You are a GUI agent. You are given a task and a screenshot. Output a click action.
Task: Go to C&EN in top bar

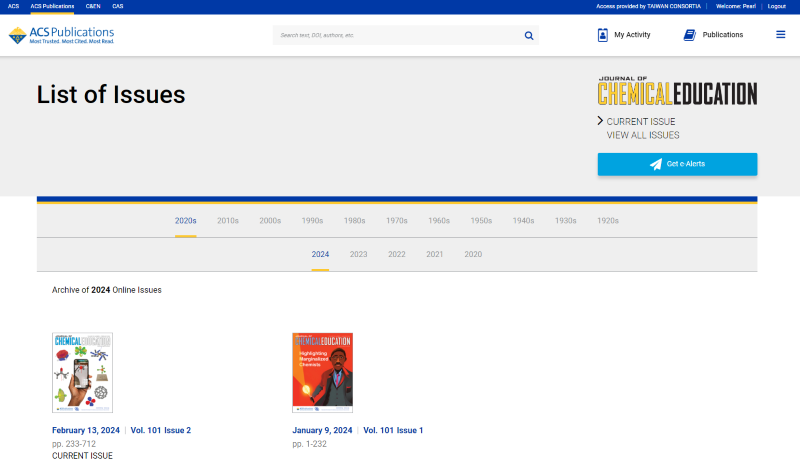pyautogui.click(x=93, y=6)
